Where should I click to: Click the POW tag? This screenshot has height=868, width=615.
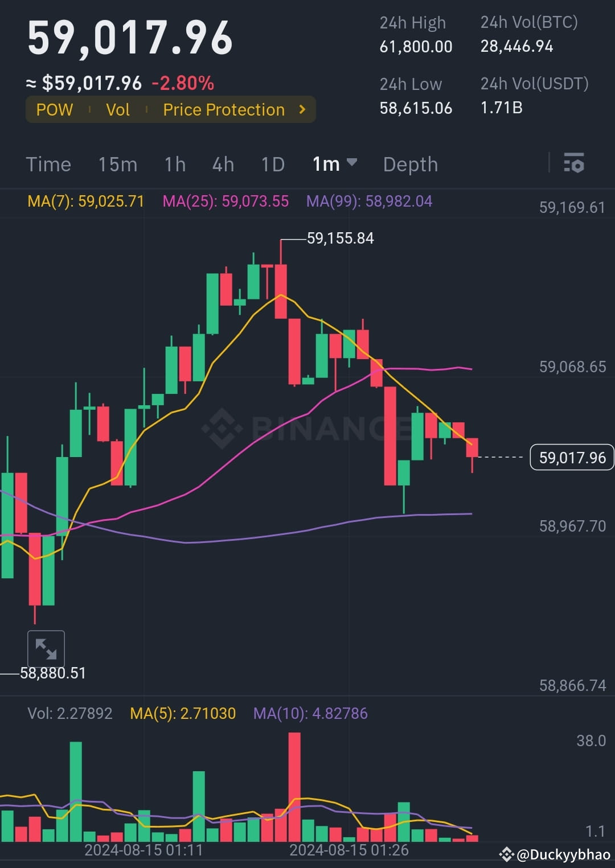click(x=55, y=109)
